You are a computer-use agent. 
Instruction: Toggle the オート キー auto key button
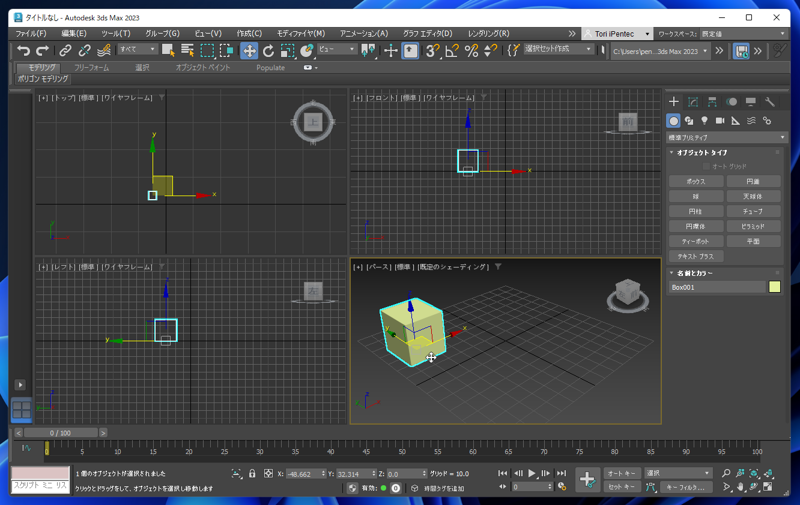point(621,473)
